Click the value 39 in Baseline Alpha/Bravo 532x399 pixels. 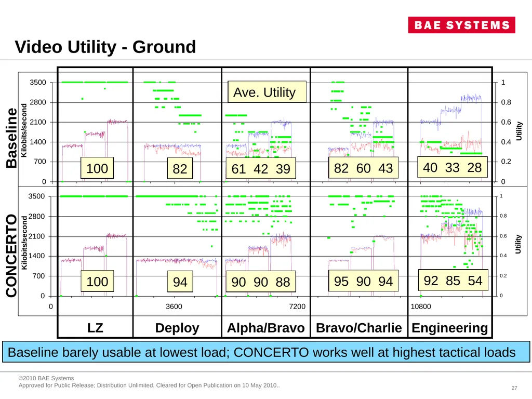point(283,169)
